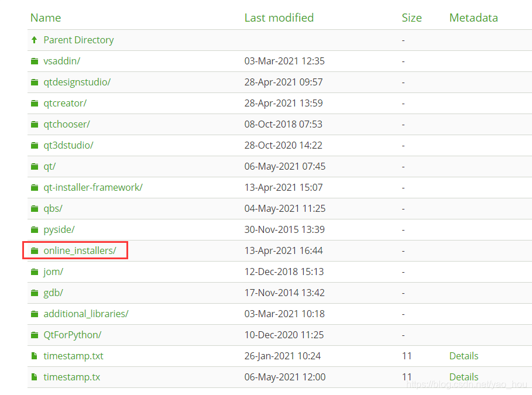
Task: Click the Metadata column header
Action: click(x=473, y=18)
